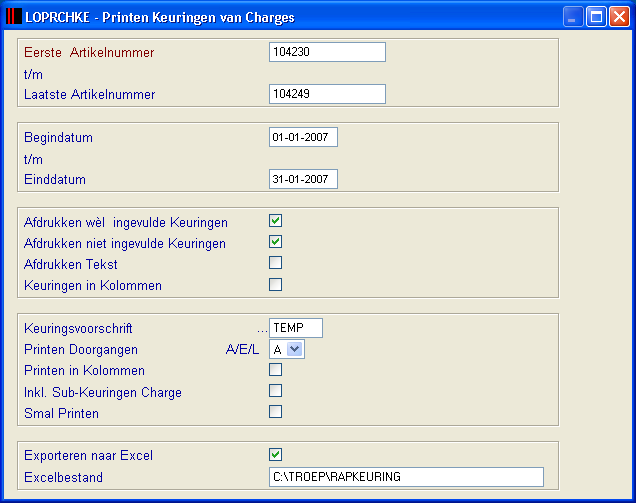Enable the Afdrukken Tekst checkbox
636x503 pixels.
point(275,263)
